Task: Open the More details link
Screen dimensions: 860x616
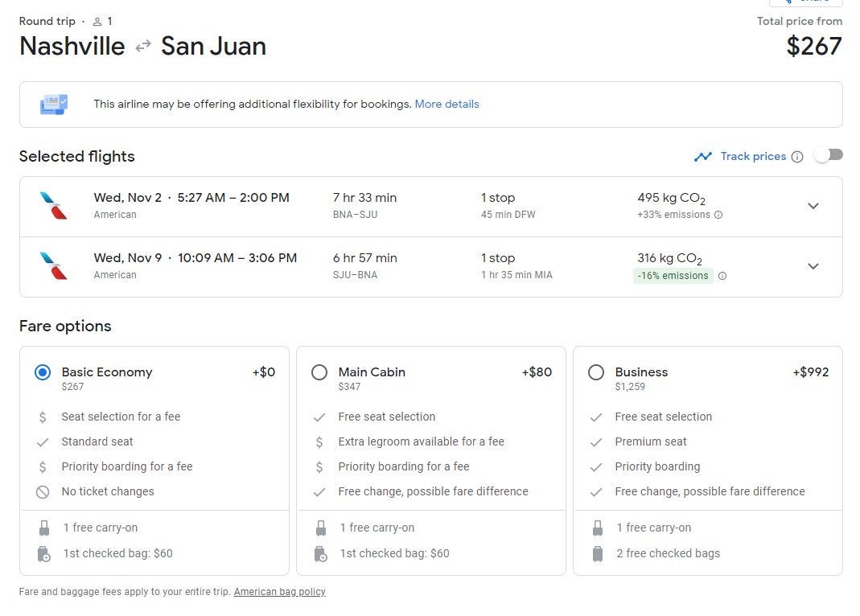Action: click(x=446, y=105)
